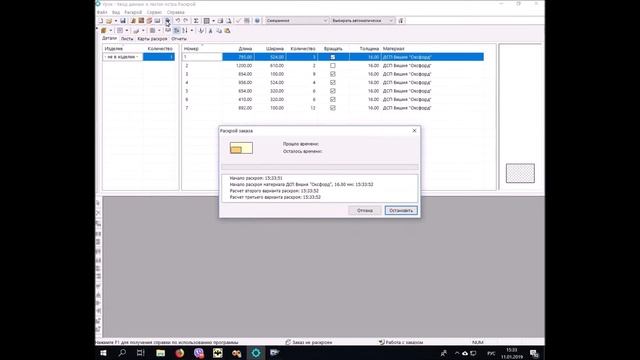
Task: Toggle the Вращать checkbox in row 2
Action: (x=333, y=66)
